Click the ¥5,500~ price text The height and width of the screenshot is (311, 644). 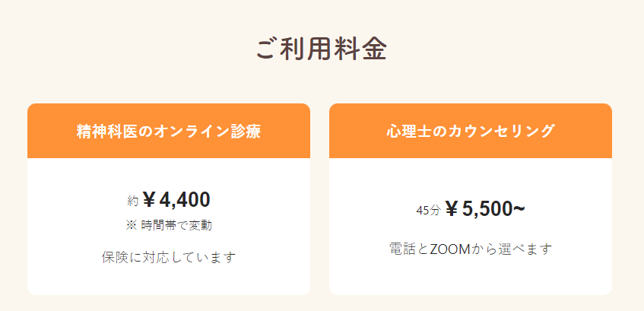(485, 210)
